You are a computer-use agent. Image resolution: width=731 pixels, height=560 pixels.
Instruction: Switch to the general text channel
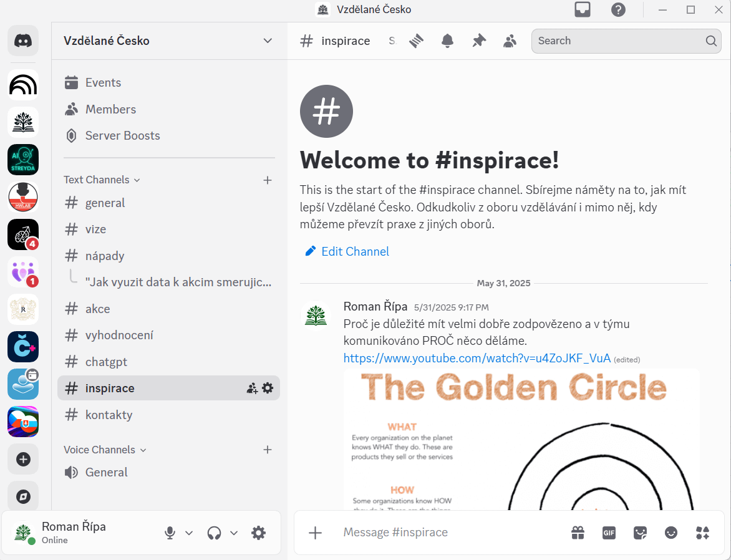tap(169, 203)
